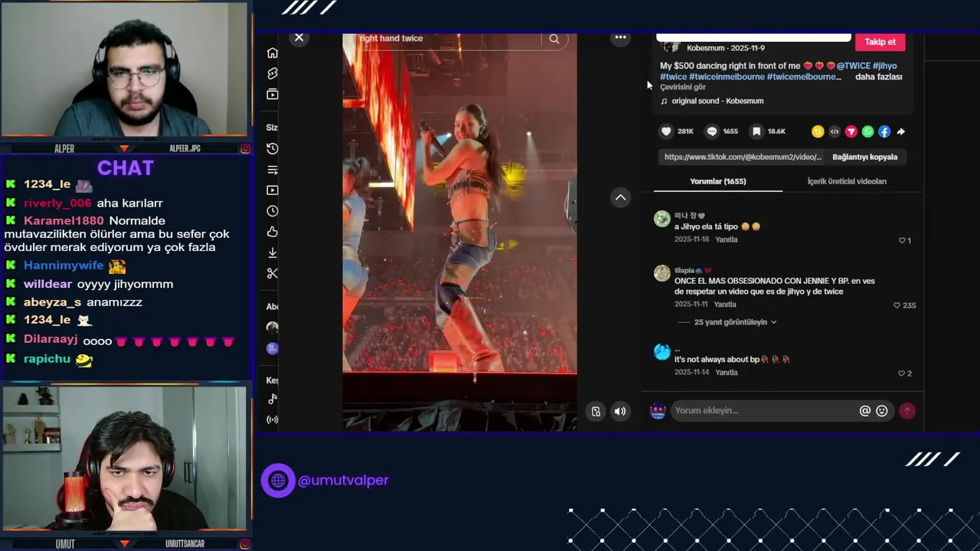Click the search magnifier in TikTok search bar
The width and height of the screenshot is (980, 551).
coord(554,39)
